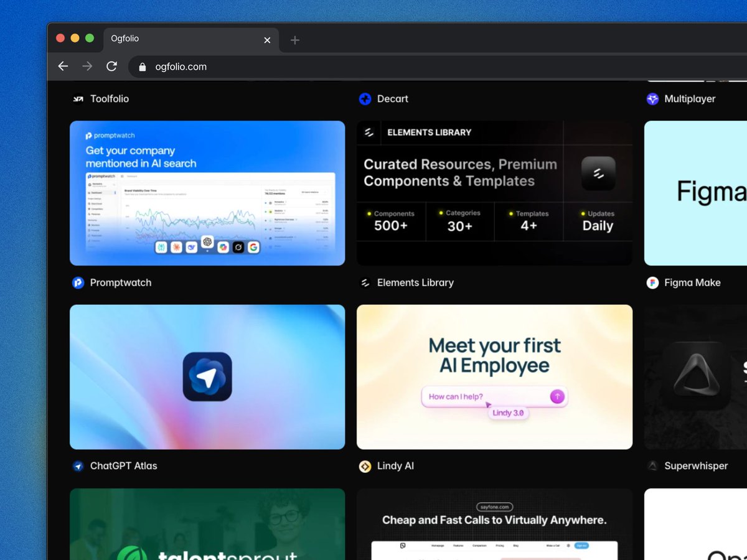Click the Figma Make logo icon
Image resolution: width=747 pixels, height=560 pixels.
point(652,282)
